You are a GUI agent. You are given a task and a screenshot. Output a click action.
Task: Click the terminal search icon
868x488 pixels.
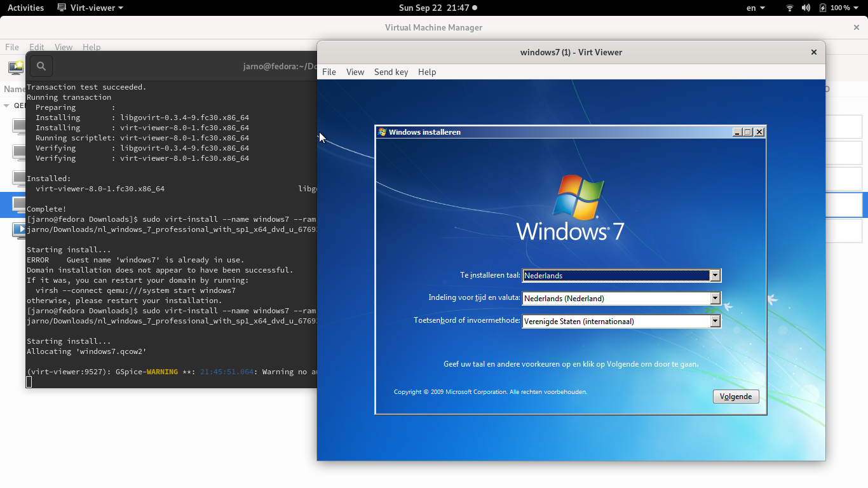pyautogui.click(x=41, y=66)
